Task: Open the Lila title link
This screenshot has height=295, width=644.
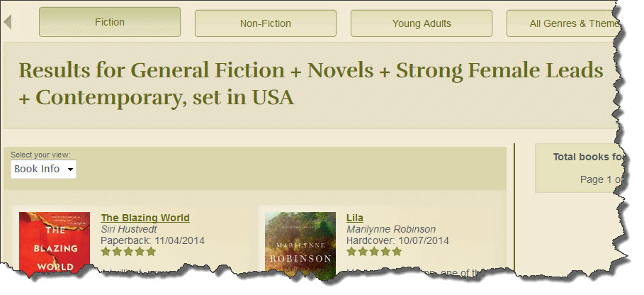Action: pos(354,218)
